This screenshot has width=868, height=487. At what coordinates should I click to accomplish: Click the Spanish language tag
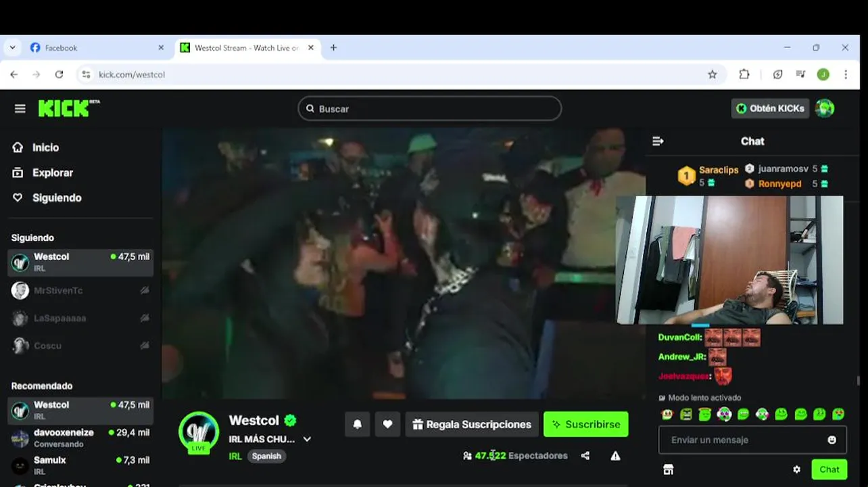tap(266, 456)
